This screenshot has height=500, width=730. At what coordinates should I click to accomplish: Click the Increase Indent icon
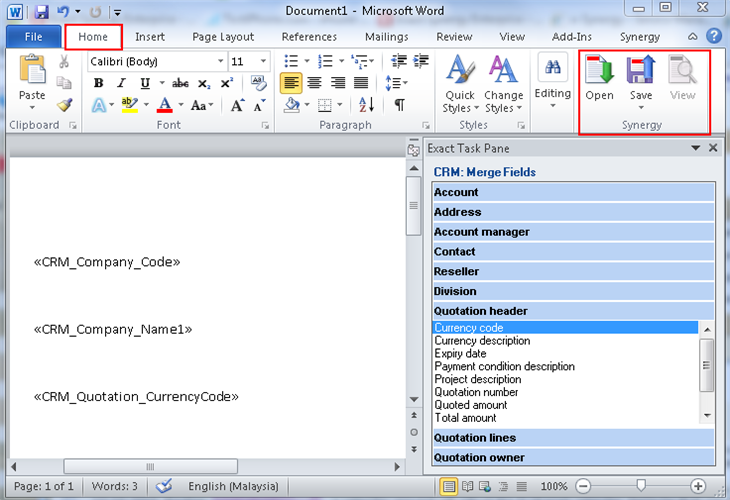[x=421, y=61]
